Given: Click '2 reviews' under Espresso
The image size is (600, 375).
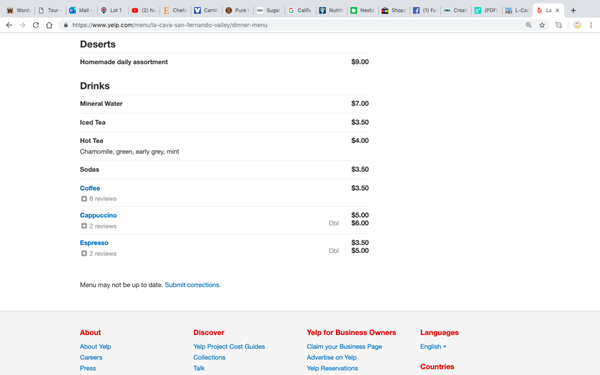Looking at the screenshot, I should click(x=103, y=254).
